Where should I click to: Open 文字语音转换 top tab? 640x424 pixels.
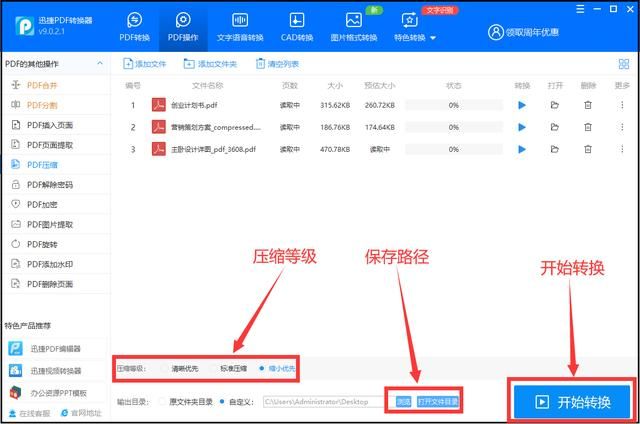240,26
